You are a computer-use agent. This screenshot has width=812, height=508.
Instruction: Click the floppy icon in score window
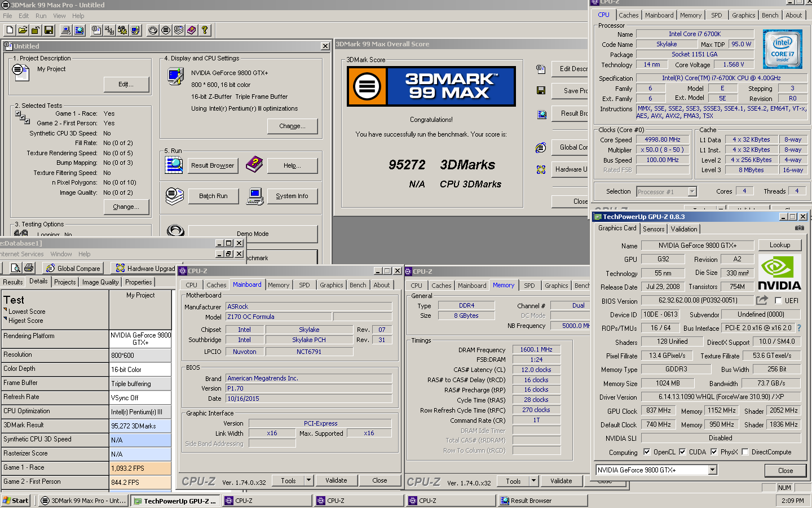coord(541,90)
